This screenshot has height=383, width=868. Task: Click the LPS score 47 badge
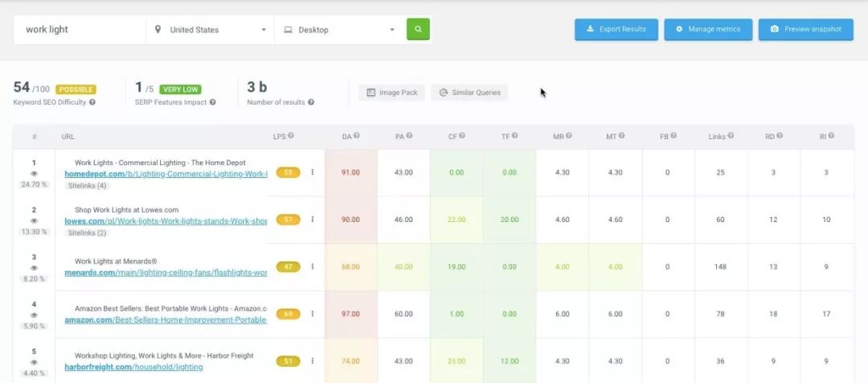click(289, 266)
